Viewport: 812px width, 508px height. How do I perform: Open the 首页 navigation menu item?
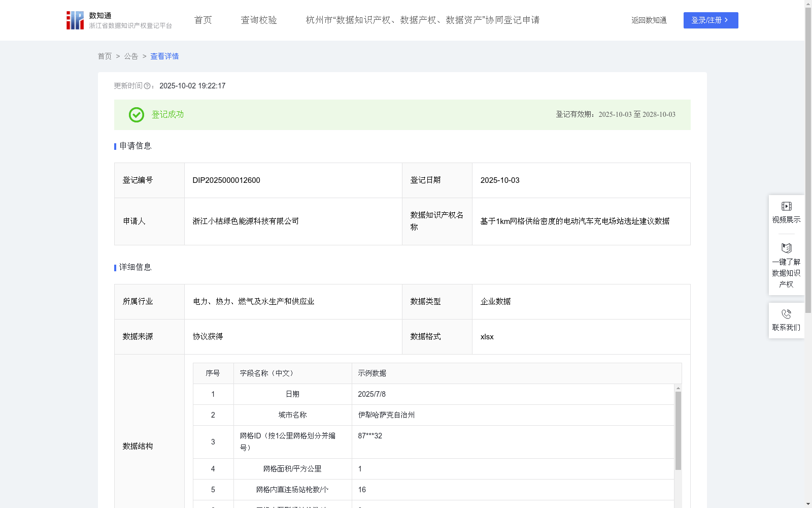coord(203,20)
